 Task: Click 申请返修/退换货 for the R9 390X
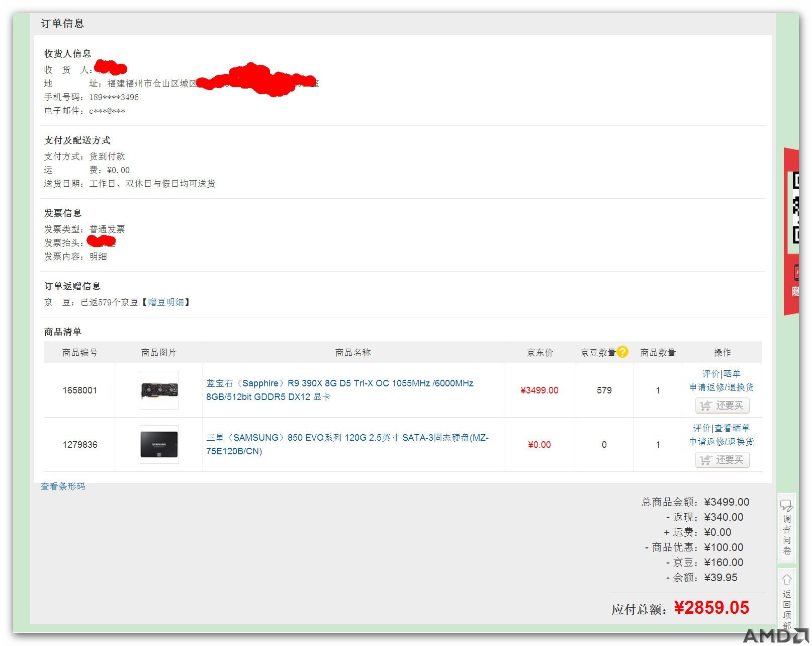[x=721, y=387]
